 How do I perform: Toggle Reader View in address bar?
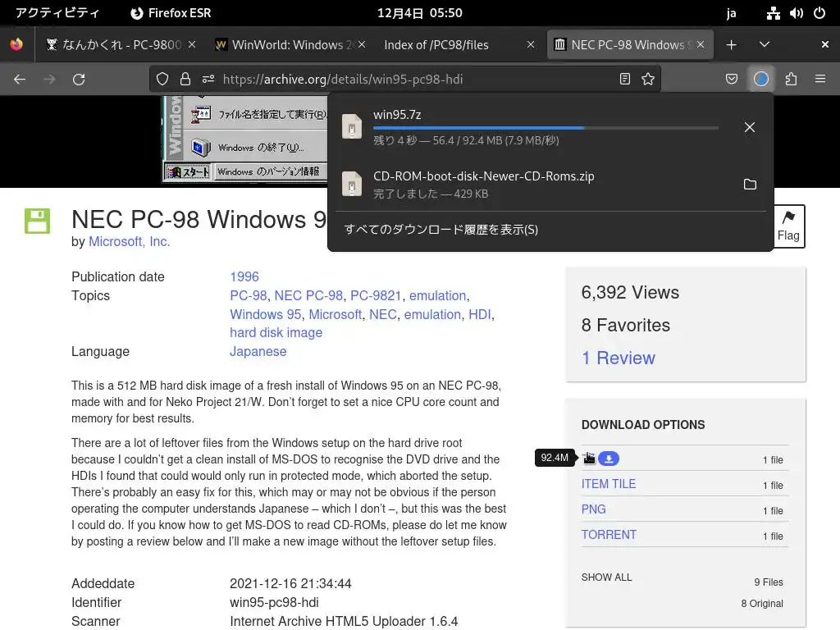pos(624,80)
